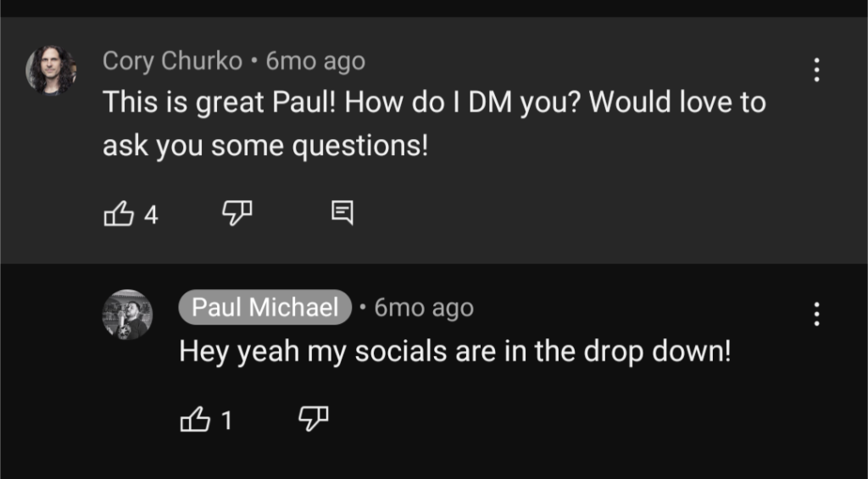Open Cory Churko's profile picture

pyautogui.click(x=50, y=70)
